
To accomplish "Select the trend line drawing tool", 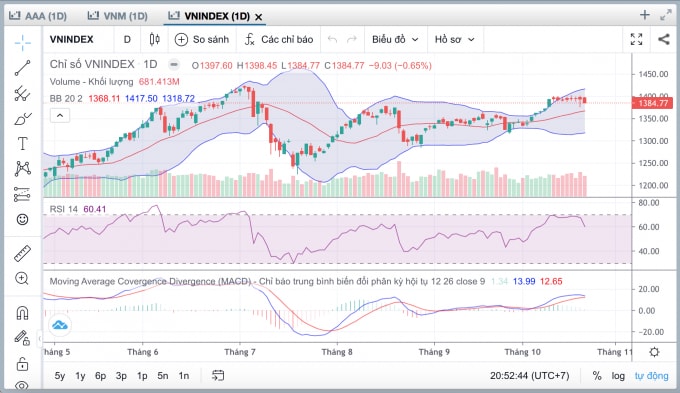I will (23, 68).
